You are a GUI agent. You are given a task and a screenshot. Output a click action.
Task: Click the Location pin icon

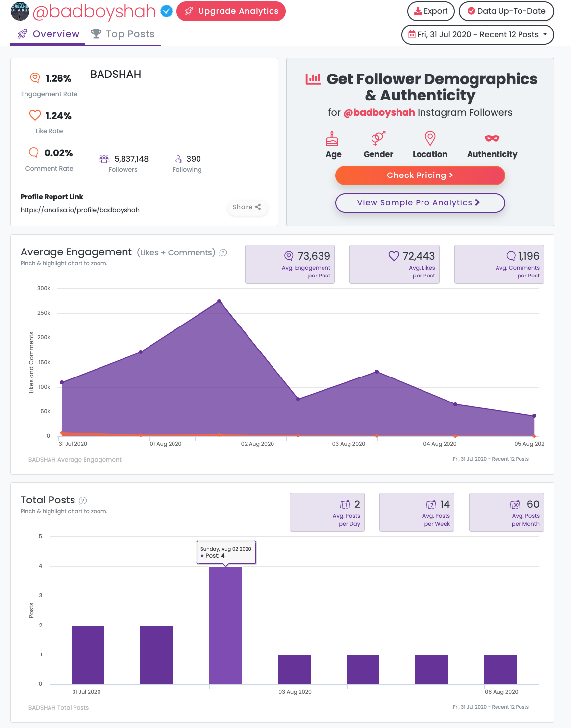(x=430, y=139)
